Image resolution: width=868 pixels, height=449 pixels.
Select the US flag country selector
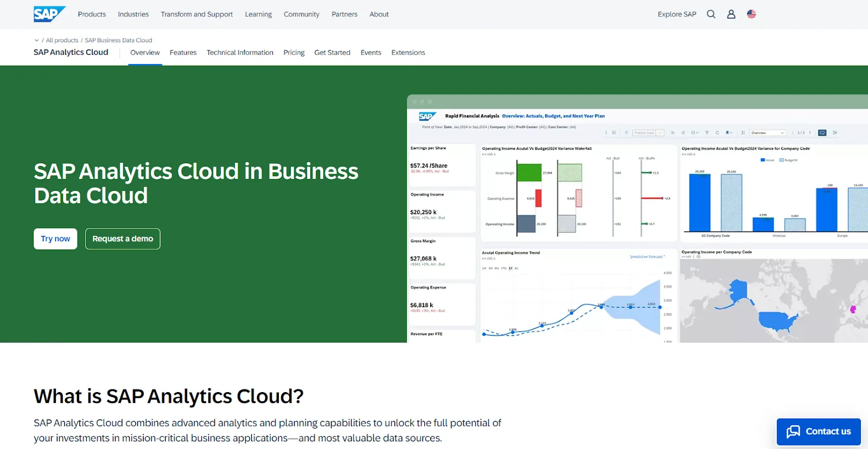click(751, 14)
